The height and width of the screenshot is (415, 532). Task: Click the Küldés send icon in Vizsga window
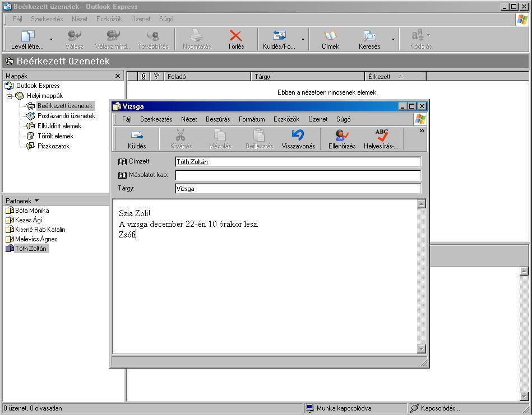pos(137,136)
